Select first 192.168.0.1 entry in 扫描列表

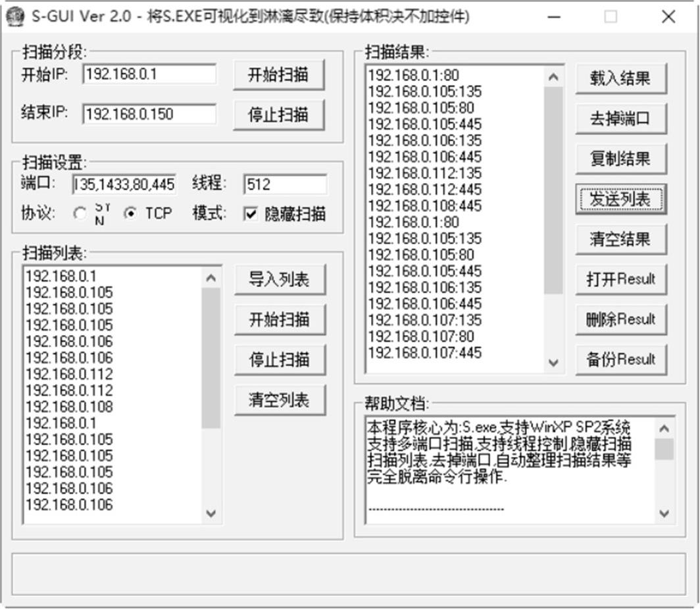(x=61, y=276)
